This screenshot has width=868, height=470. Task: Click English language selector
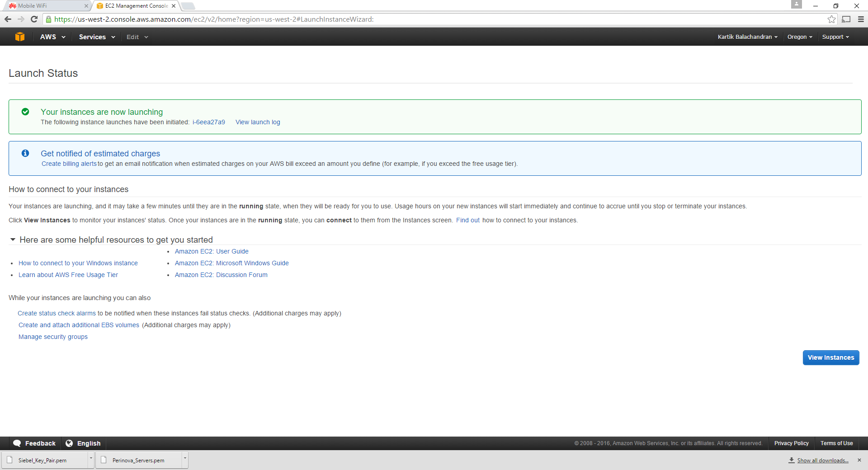(x=83, y=443)
